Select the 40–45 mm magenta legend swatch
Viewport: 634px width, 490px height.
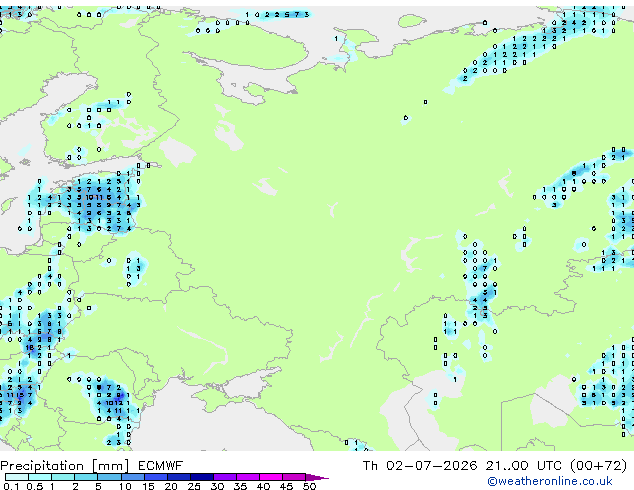pyautogui.click(x=271, y=477)
